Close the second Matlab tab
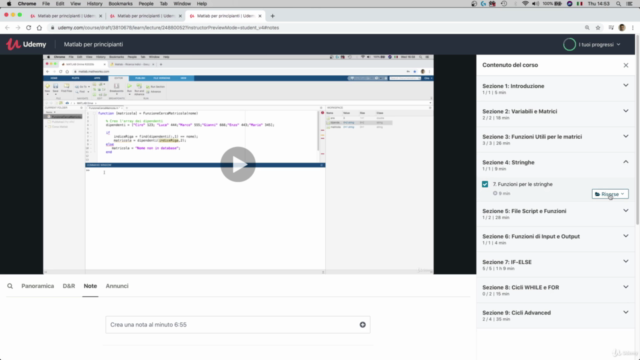Screen dimensions: 640x360 click(x=180, y=16)
